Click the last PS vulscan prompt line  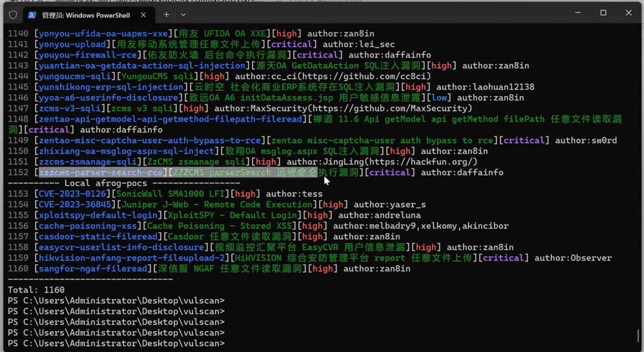point(116,343)
